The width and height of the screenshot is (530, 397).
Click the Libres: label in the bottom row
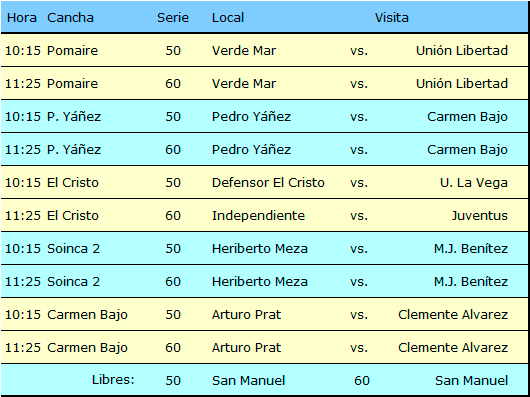point(113,380)
